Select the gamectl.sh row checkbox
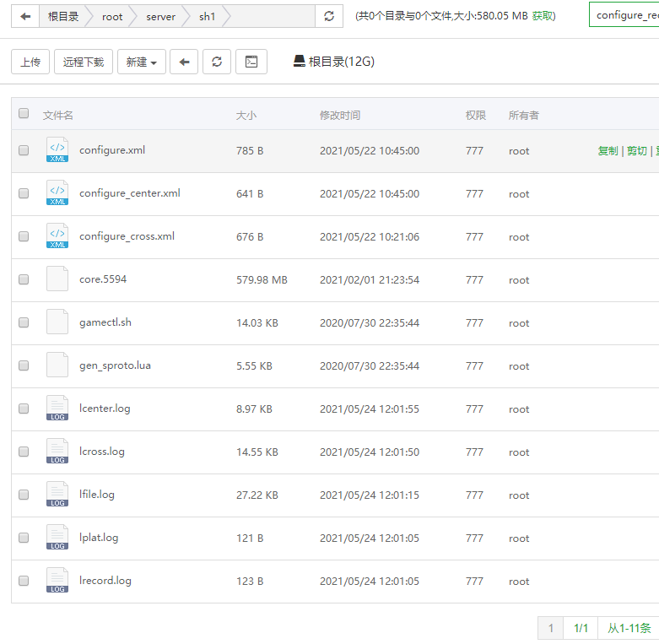This screenshot has width=659, height=644. tap(24, 322)
